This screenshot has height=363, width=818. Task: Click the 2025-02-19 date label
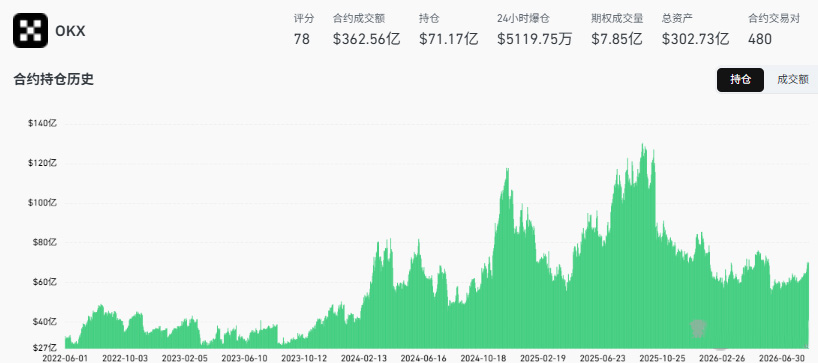click(x=543, y=358)
